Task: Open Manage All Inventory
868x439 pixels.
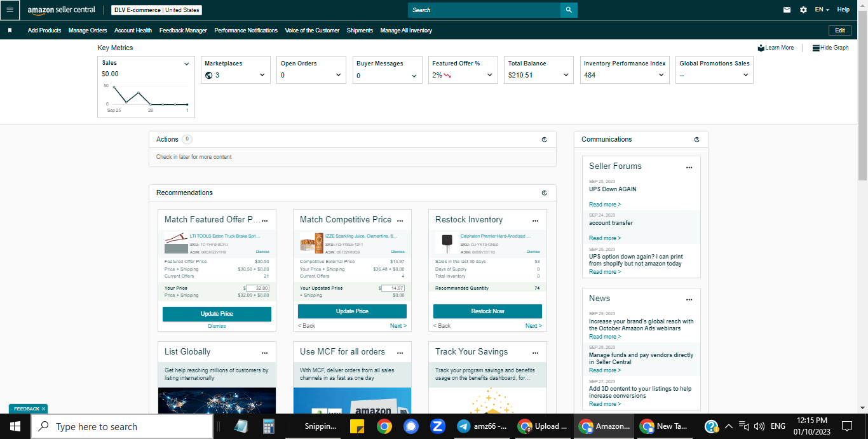Action: point(406,30)
